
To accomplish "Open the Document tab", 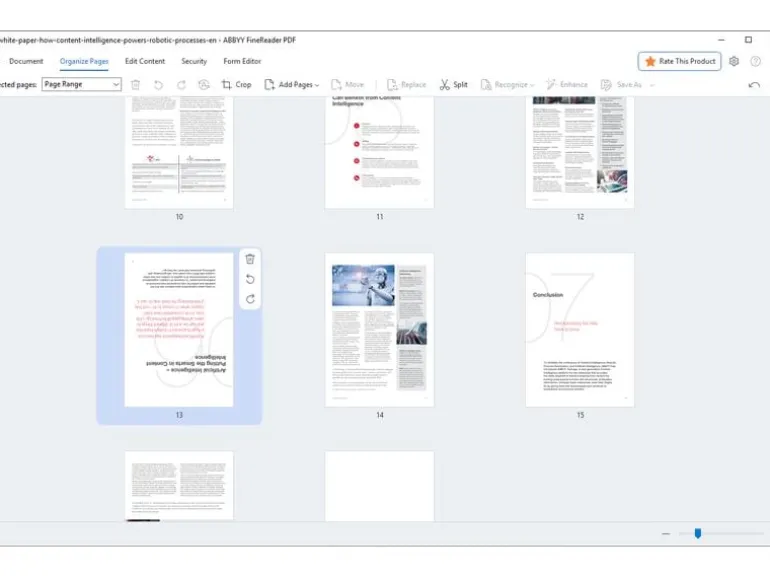I will [26, 61].
